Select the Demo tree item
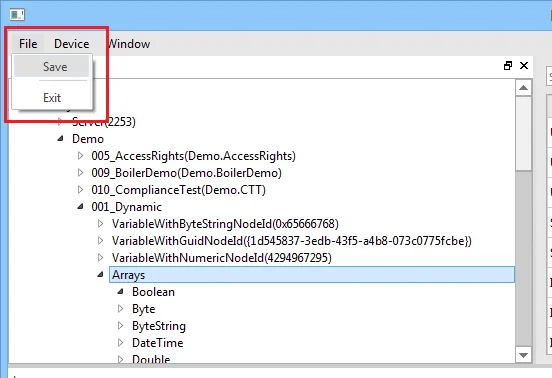The image size is (552, 378). pos(88,139)
